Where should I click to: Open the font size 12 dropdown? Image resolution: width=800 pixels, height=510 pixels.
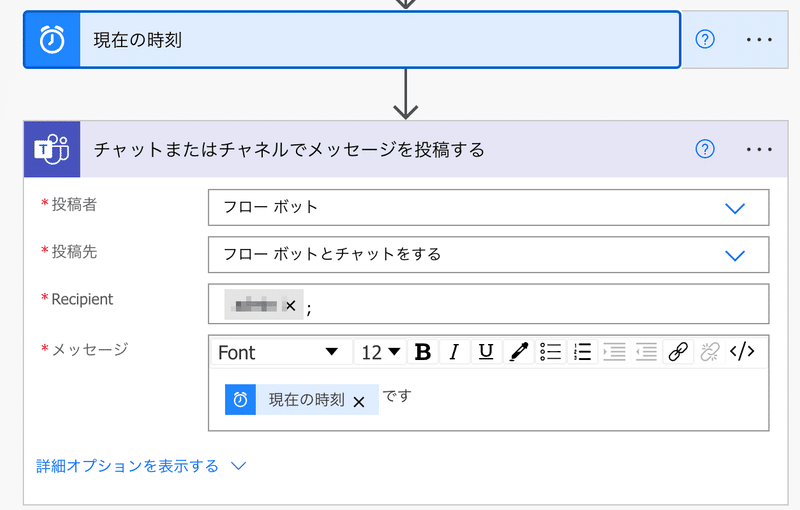point(381,352)
